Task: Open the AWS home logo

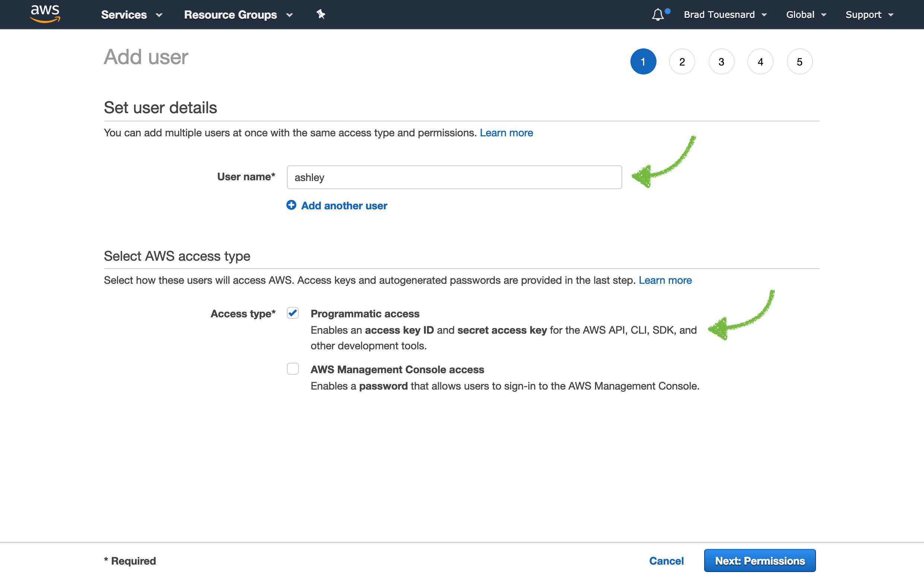Action: [45, 14]
